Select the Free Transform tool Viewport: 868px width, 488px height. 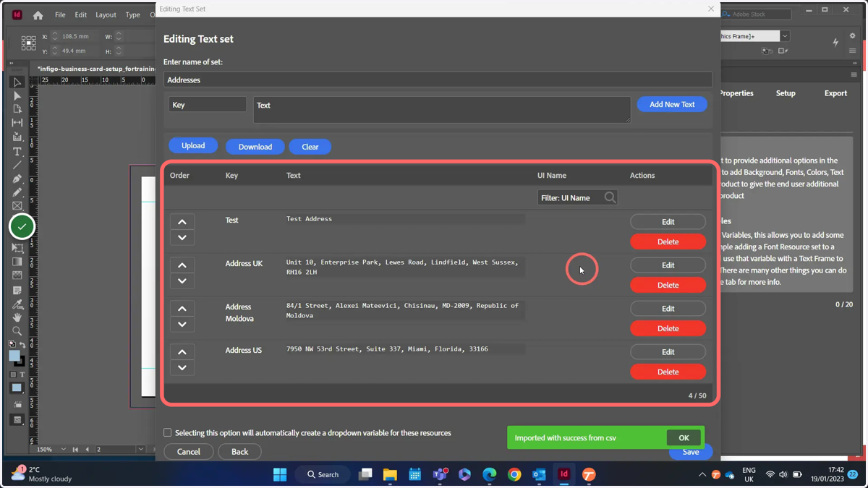pyautogui.click(x=17, y=248)
